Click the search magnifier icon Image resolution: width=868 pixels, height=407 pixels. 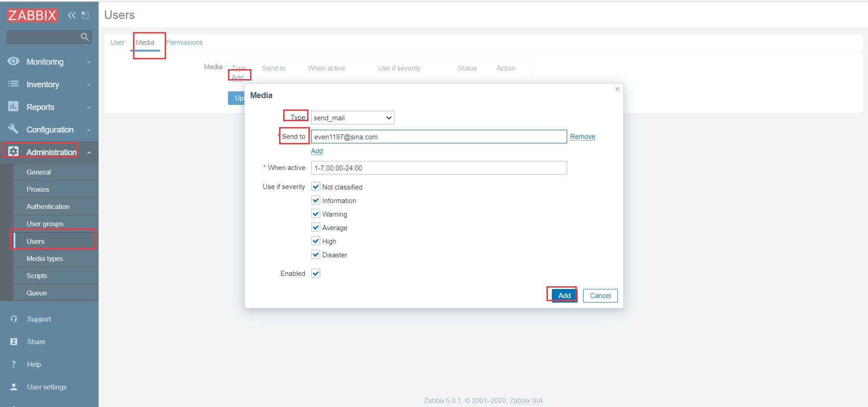[85, 37]
